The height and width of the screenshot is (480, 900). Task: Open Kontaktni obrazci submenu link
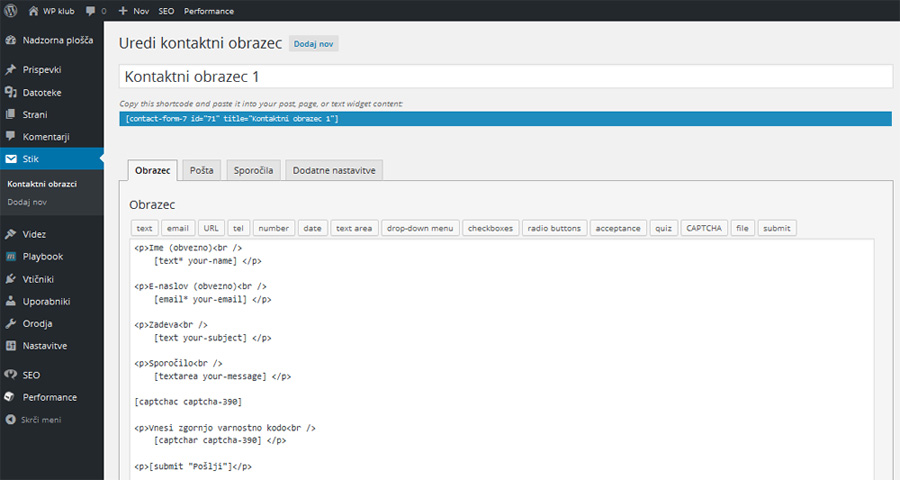coord(42,184)
